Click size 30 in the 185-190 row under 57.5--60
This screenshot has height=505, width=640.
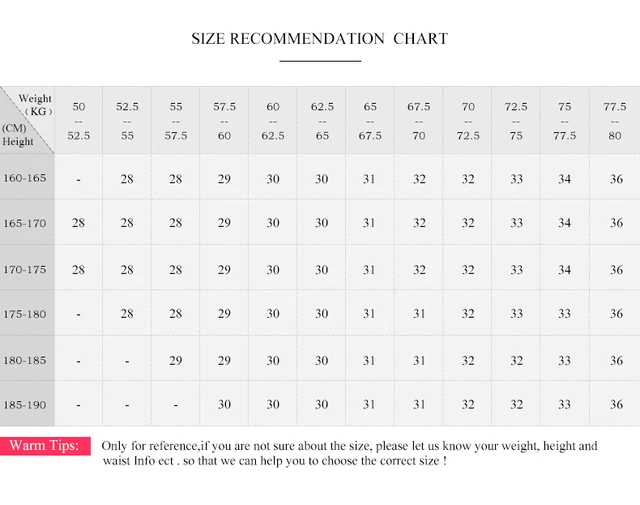pyautogui.click(x=224, y=404)
